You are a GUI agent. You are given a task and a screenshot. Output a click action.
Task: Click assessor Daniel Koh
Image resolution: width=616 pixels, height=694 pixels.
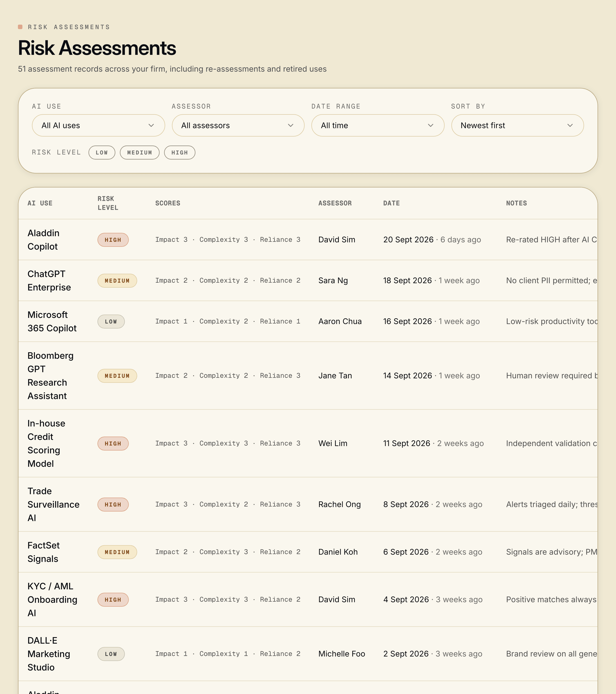point(338,552)
